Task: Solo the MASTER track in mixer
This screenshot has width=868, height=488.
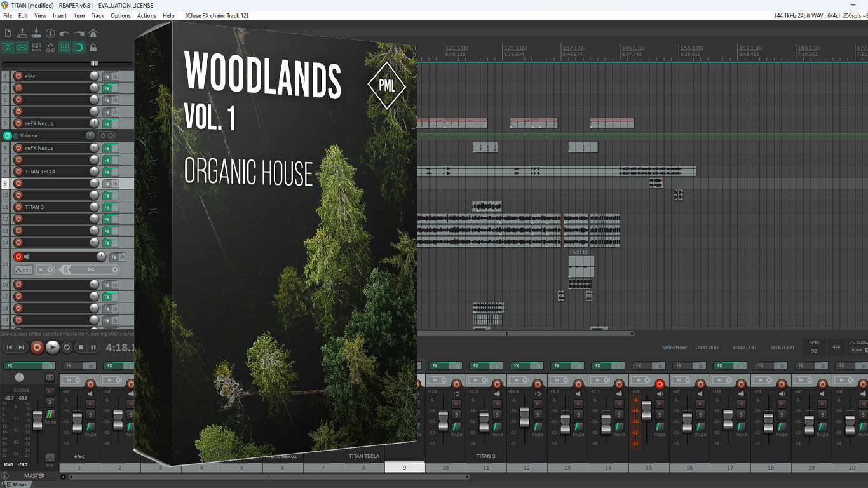Action: pos(50,403)
